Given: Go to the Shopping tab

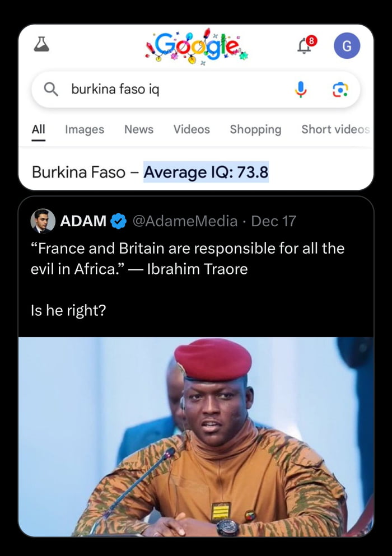Looking at the screenshot, I should [255, 129].
